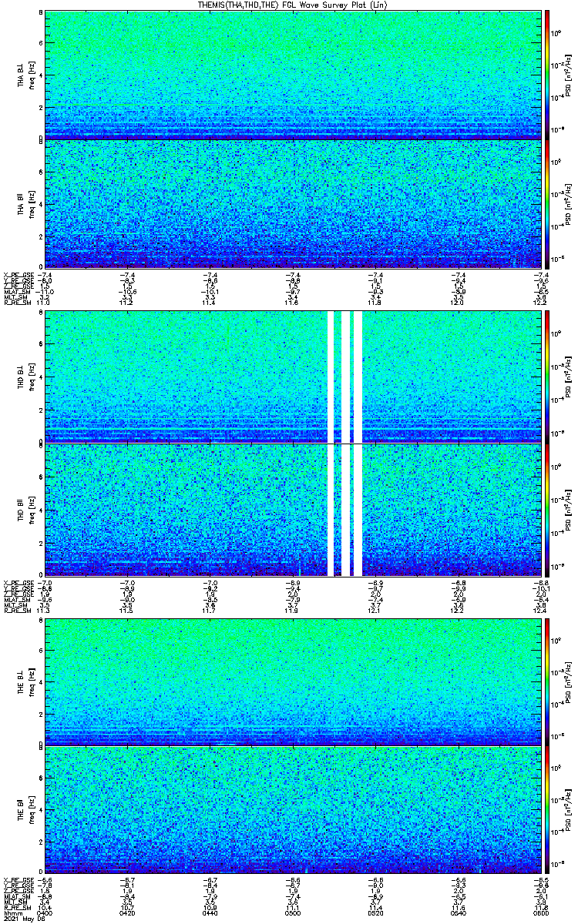The width and height of the screenshot is (578, 924).
Task: Select the THA B⊥ spectrogram panel
Action: tap(293, 75)
